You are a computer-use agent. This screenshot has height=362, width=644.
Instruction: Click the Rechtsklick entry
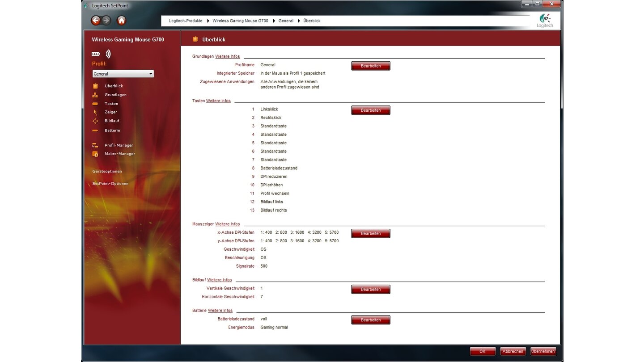point(271,118)
